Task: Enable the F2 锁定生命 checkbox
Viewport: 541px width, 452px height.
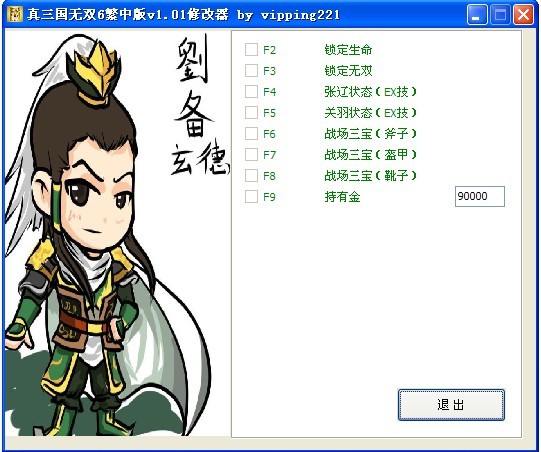Action: 251,50
